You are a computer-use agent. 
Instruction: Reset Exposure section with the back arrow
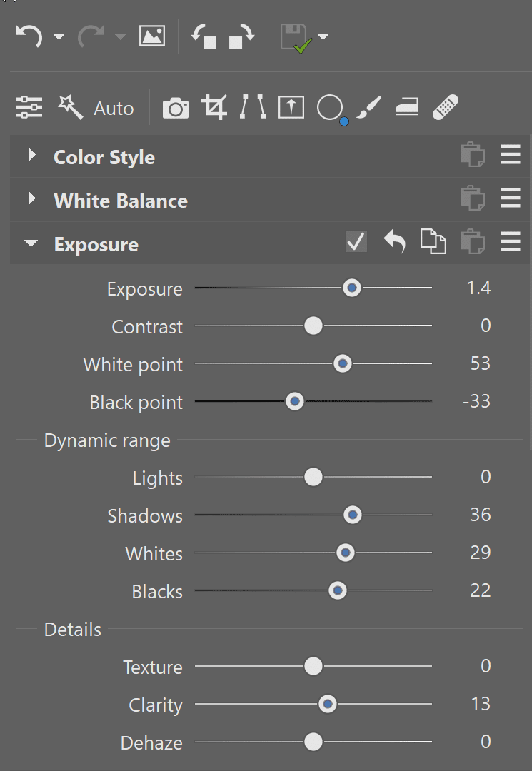pyautogui.click(x=394, y=243)
